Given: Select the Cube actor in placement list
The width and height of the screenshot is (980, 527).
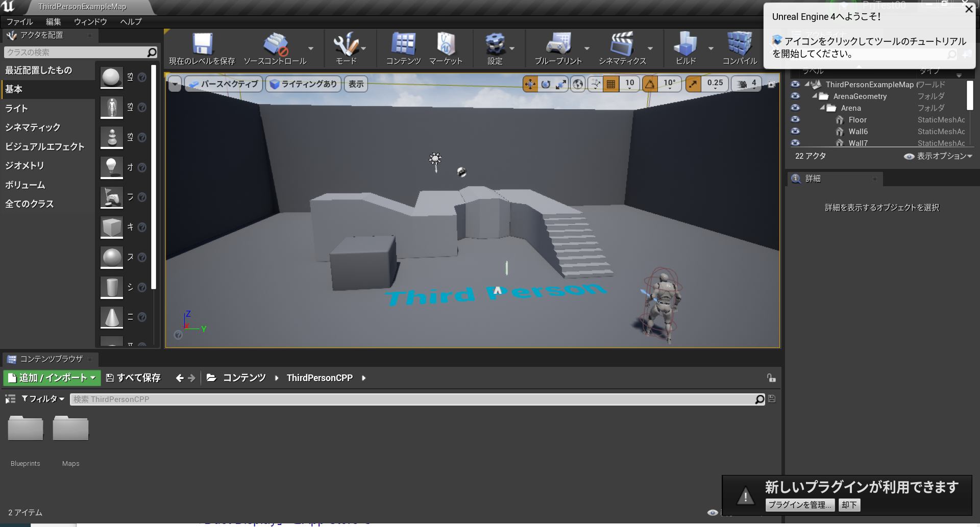Looking at the screenshot, I should [112, 228].
